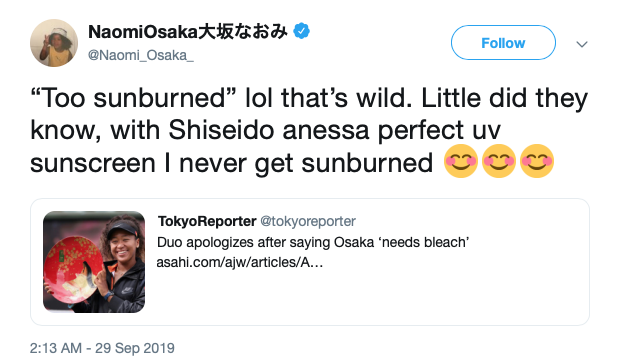Follow the Naomi Osaka account
The width and height of the screenshot is (618, 361).
(x=503, y=43)
